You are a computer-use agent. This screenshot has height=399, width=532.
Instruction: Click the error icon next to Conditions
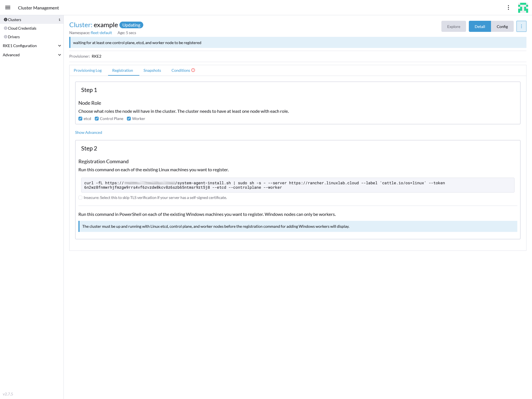coord(193,70)
